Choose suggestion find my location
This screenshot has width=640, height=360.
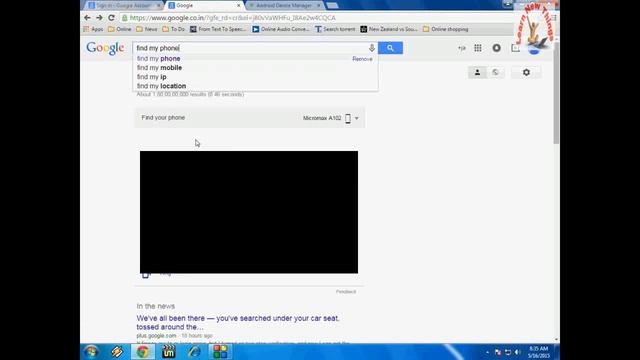pos(162,86)
